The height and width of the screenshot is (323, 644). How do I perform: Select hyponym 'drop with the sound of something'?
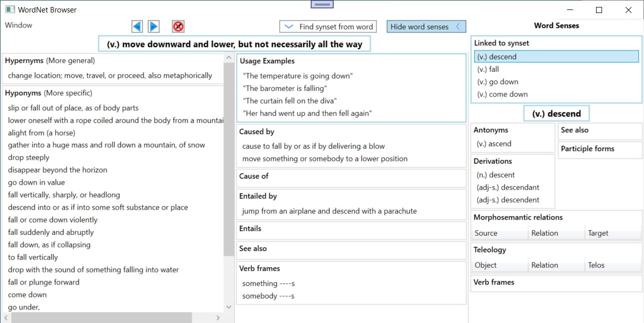point(93,270)
